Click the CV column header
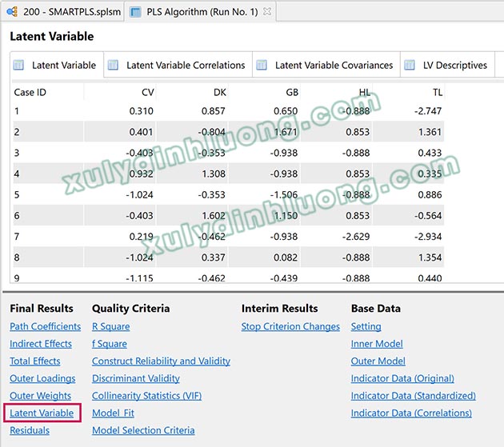504x447 pixels. 147,93
